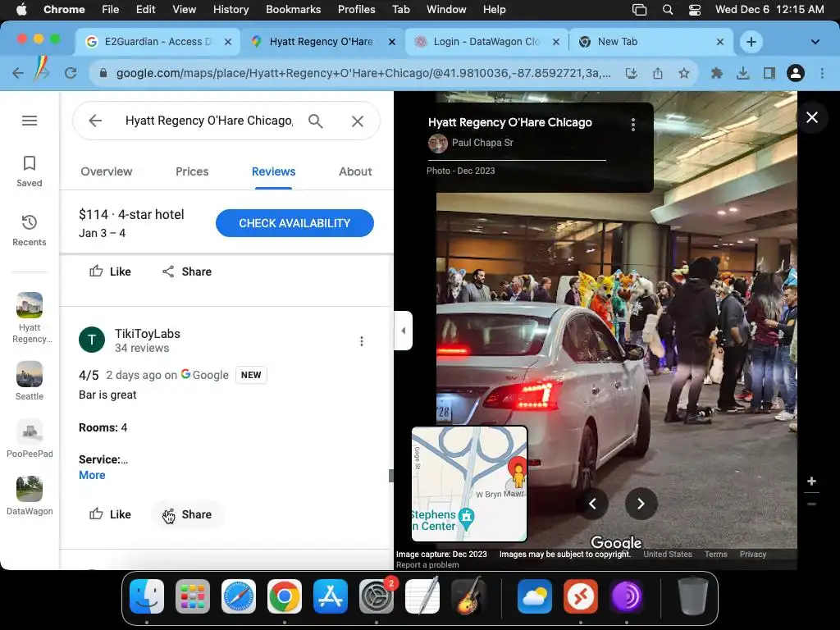Open Chrome profile avatar
The height and width of the screenshot is (630, 840).
[796, 73]
